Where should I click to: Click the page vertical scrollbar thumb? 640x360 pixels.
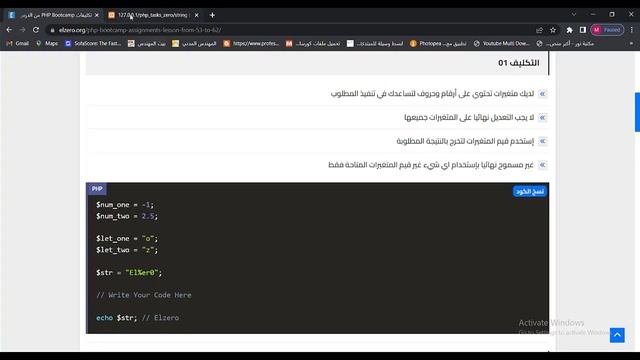pyautogui.click(x=637, y=112)
